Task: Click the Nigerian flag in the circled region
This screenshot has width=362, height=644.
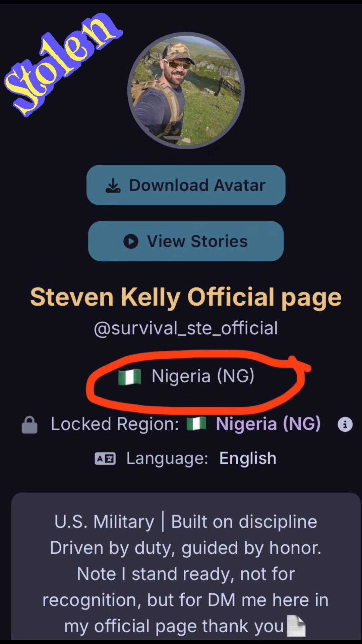Action: click(x=130, y=377)
